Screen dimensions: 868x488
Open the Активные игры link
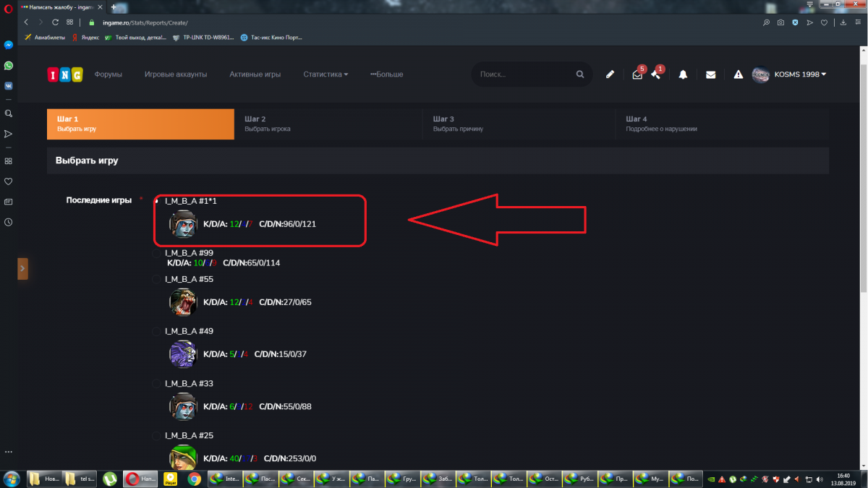(x=255, y=74)
